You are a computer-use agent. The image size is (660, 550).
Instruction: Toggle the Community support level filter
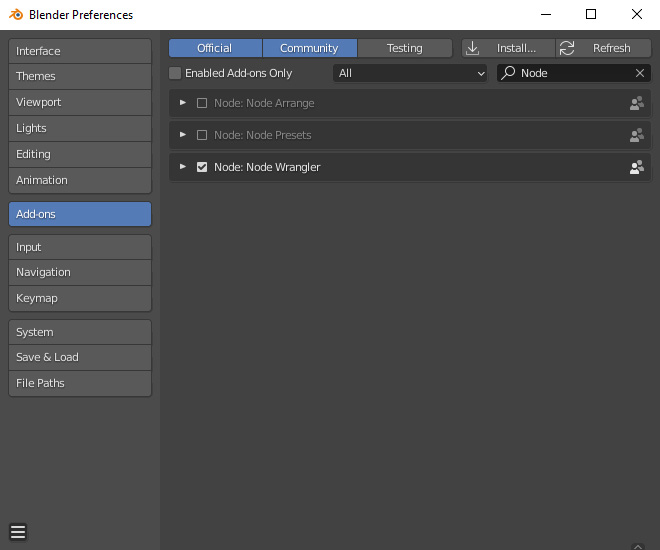[x=309, y=48]
